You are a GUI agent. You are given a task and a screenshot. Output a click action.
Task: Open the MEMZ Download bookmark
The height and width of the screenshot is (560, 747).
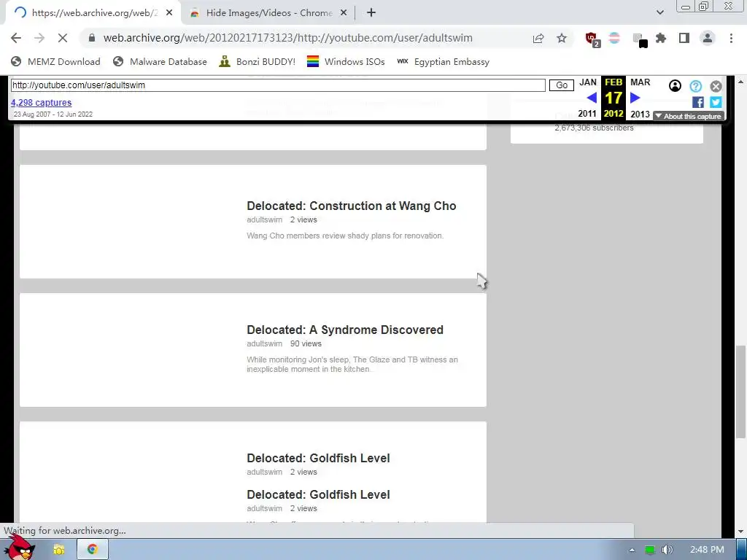(55, 61)
